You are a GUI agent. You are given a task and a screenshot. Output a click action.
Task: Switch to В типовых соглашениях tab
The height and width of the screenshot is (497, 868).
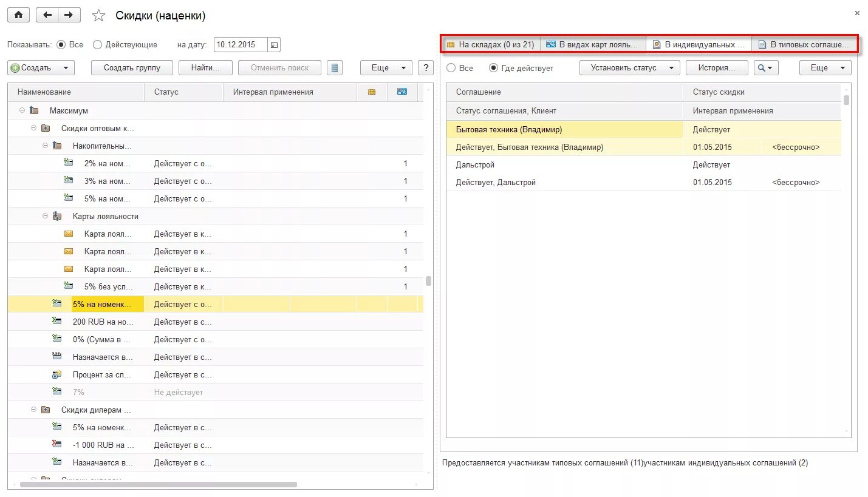click(804, 44)
